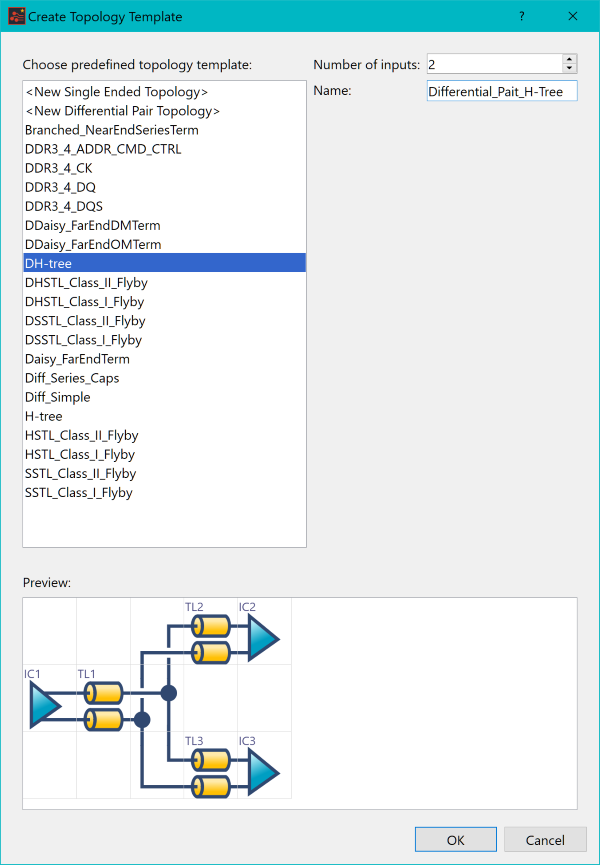Increase number of inputs with up arrow
This screenshot has width=600, height=865.
pos(569,60)
